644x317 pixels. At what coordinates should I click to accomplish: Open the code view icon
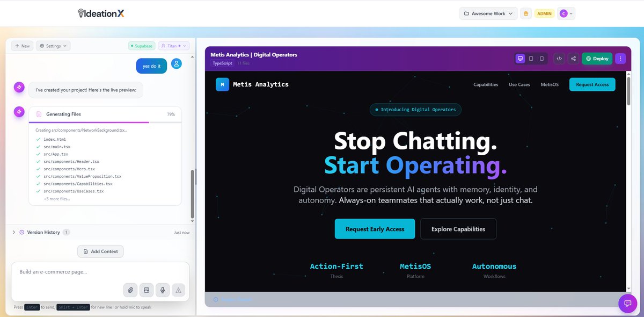click(559, 59)
